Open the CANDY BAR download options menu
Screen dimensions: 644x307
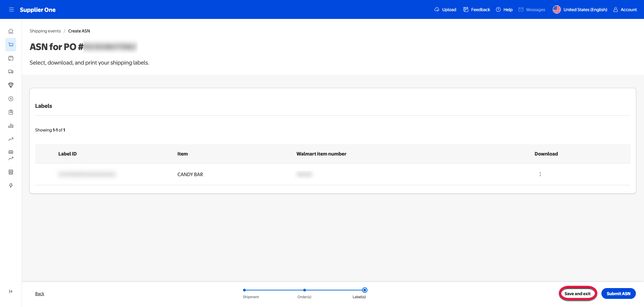coord(540,174)
